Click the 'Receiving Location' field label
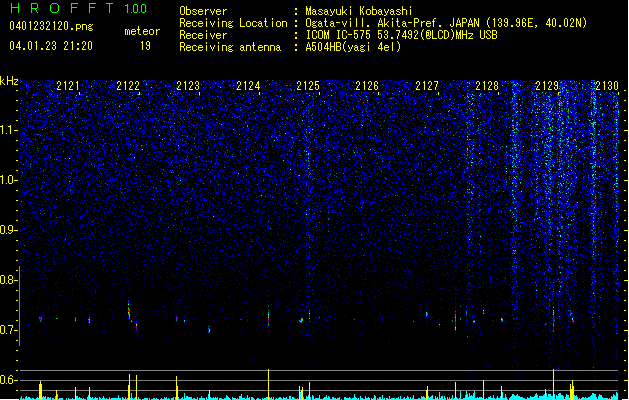This screenshot has height=400, width=629. pos(233,23)
